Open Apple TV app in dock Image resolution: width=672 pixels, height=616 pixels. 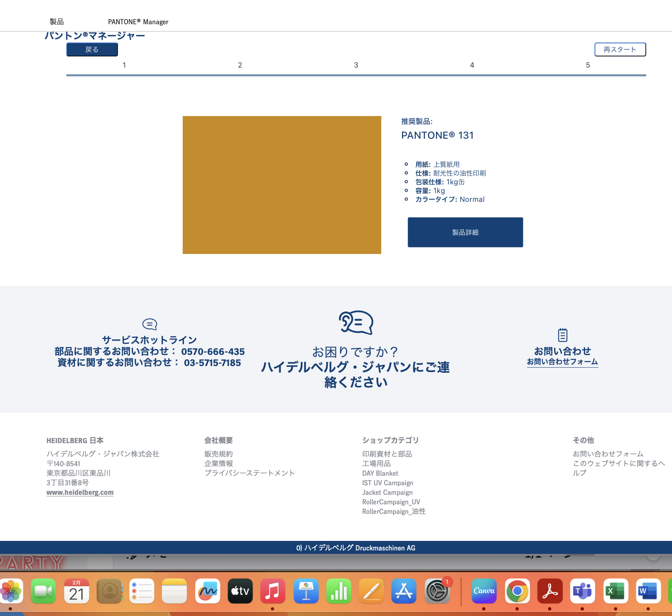pos(240,591)
